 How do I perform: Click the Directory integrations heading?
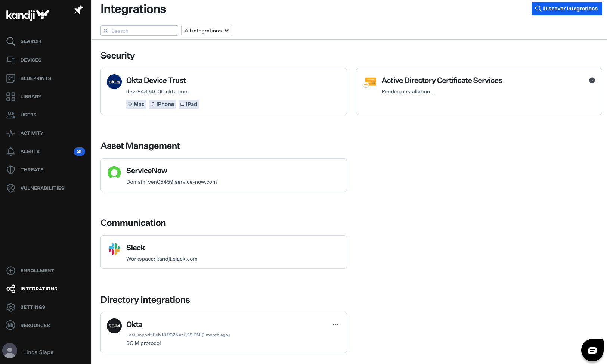(x=145, y=300)
